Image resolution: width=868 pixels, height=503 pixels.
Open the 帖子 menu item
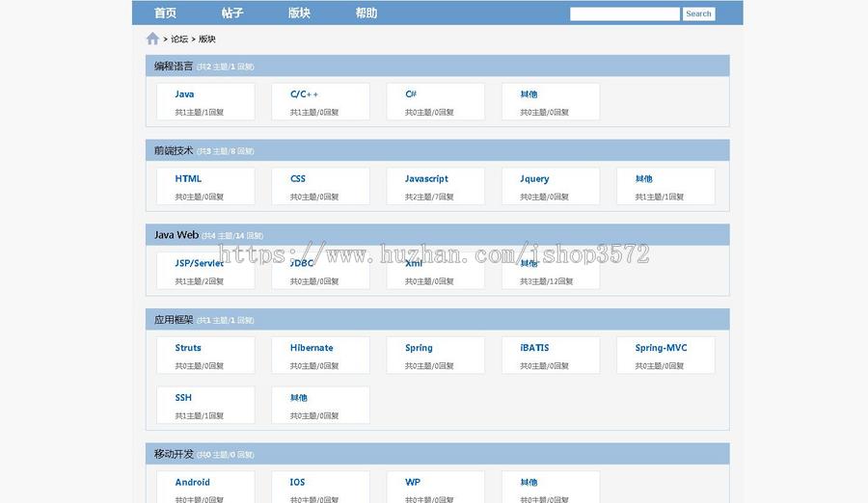click(231, 13)
